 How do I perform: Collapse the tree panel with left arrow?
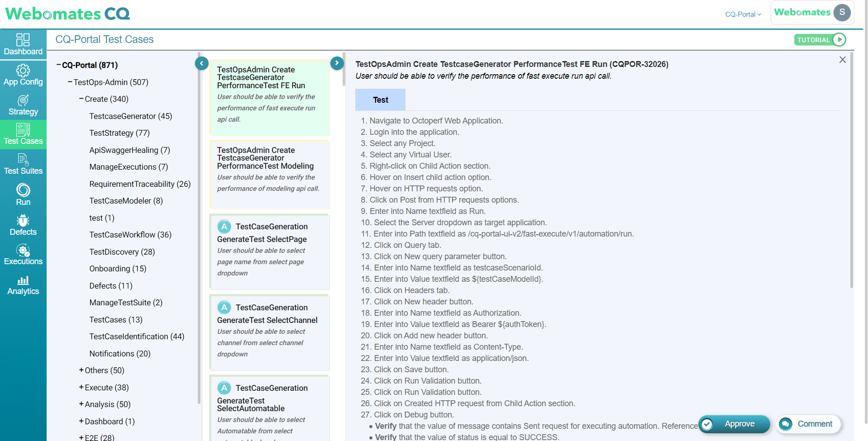pos(202,63)
